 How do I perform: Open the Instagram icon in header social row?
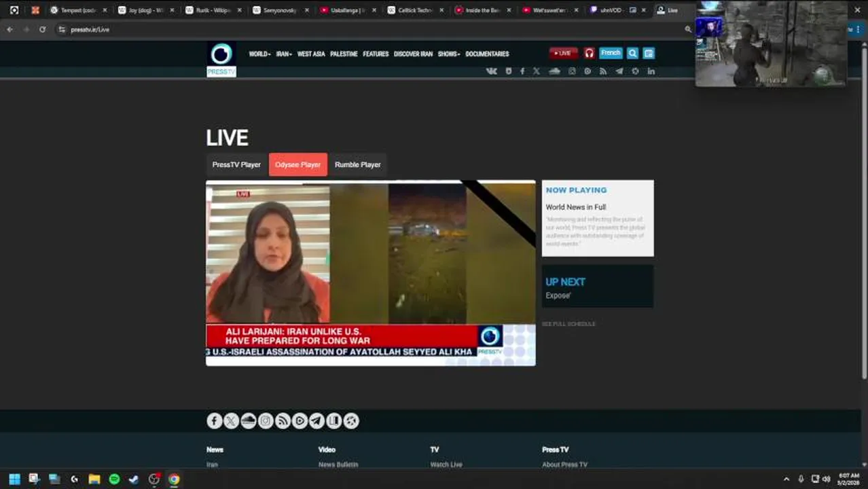(x=573, y=71)
